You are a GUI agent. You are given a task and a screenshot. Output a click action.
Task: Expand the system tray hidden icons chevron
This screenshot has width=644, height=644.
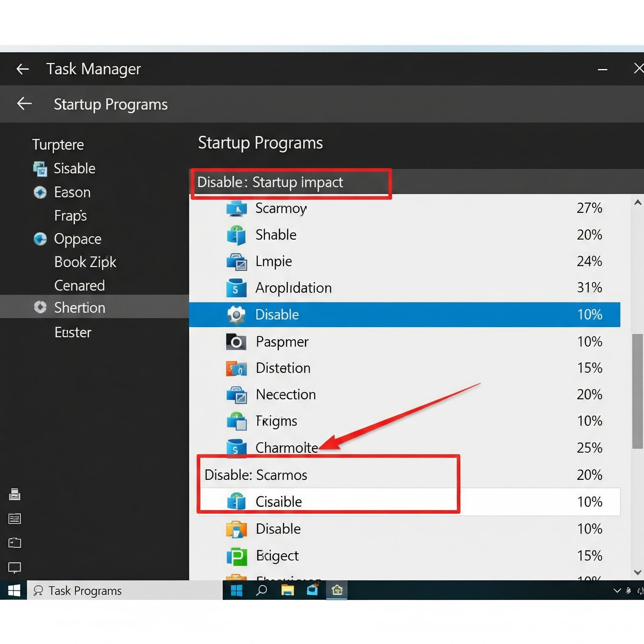(617, 590)
